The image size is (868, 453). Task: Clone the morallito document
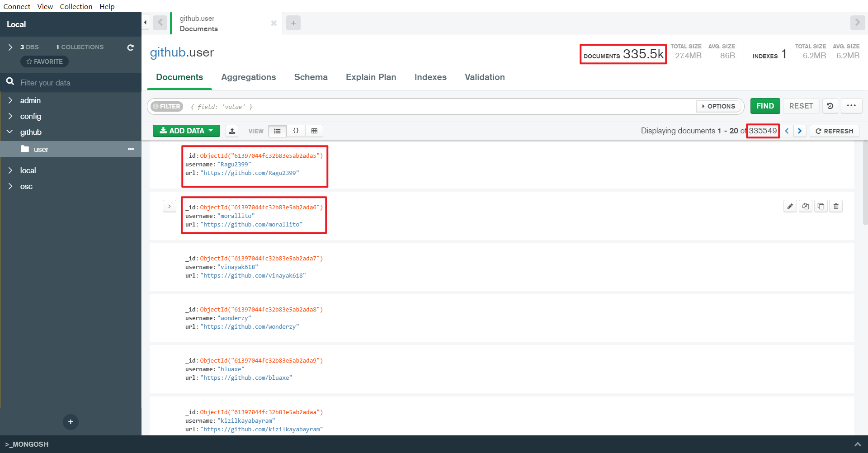(821, 206)
